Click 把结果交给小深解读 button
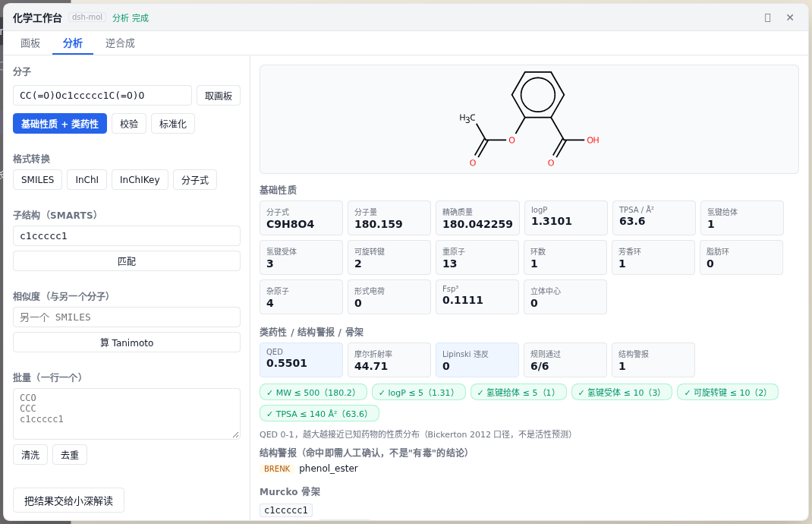The width and height of the screenshot is (812, 524). 69,500
